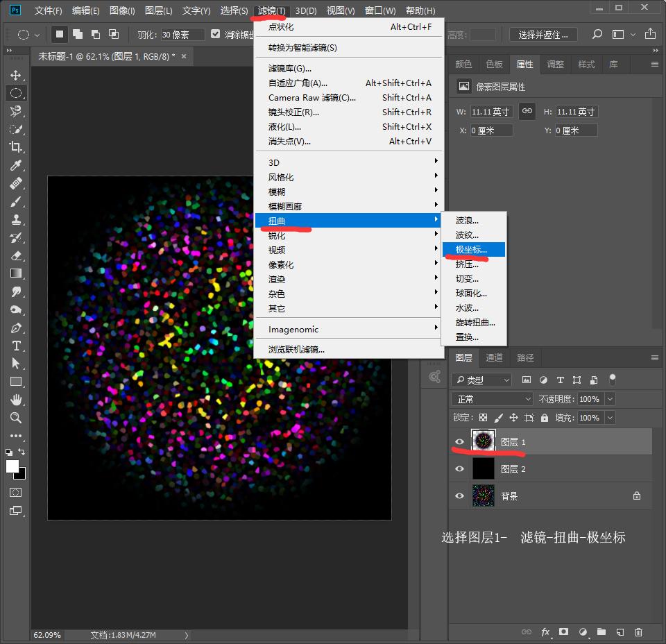Hide 图层 1 using its eye icon
666x644 pixels.
pyautogui.click(x=459, y=442)
